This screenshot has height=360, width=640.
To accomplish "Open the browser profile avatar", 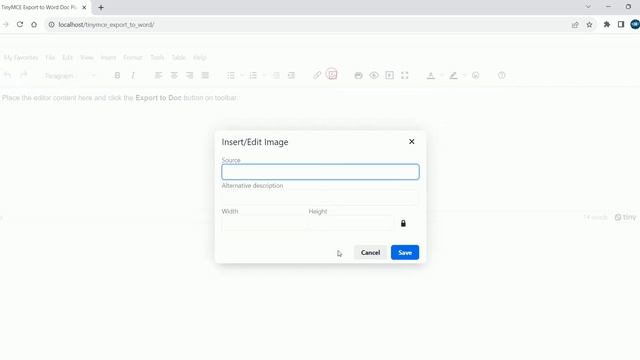I will [635, 24].
